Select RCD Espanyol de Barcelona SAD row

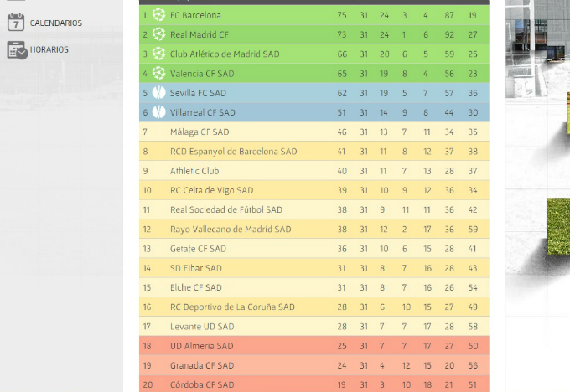tap(314, 151)
